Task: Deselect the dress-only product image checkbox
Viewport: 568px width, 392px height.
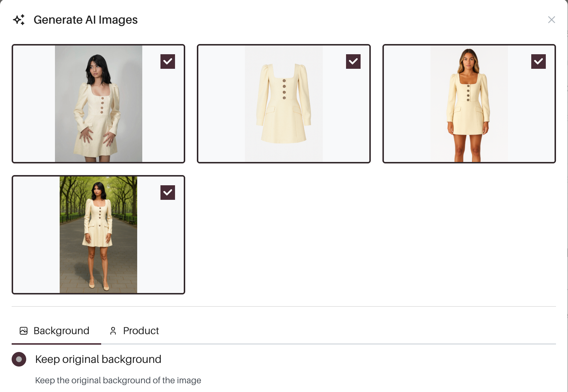Action: [x=353, y=62]
